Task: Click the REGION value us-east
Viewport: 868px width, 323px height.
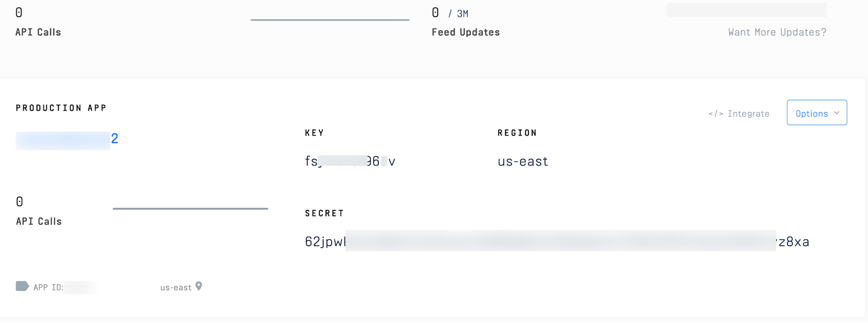Action: [522, 160]
